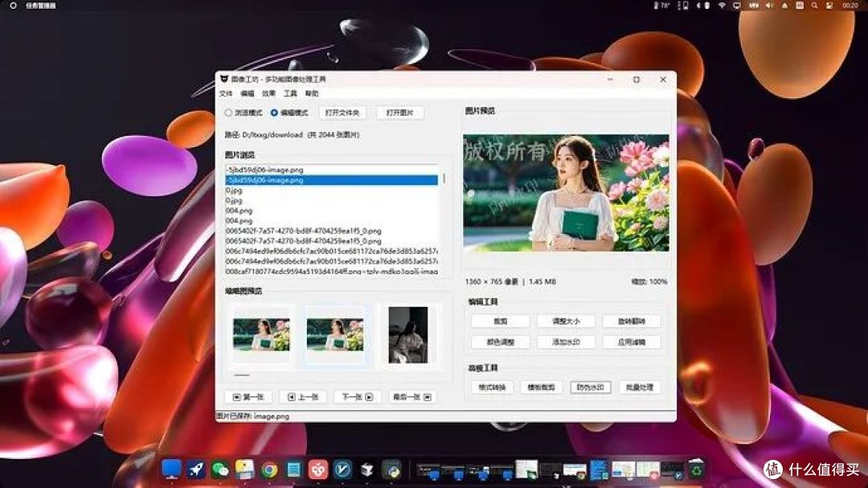Open the yellow notes app in dock

[x=244, y=470]
